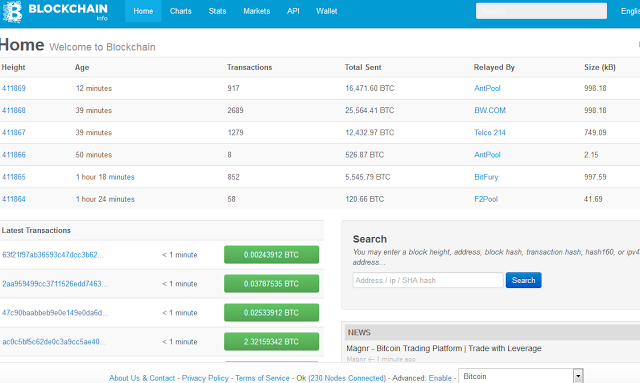The width and height of the screenshot is (640, 383).
Task: Open AntPool relayer for block 411869
Action: point(487,88)
